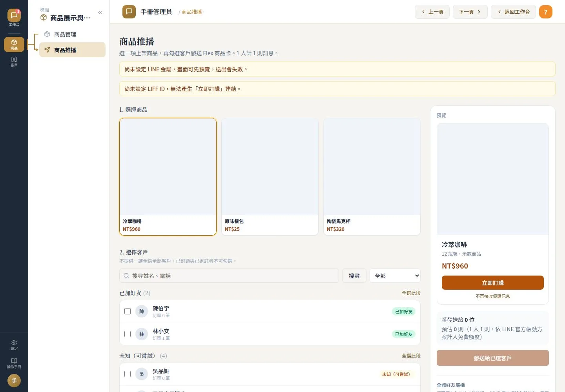
Task: Check the box for 林小安
Action: (x=128, y=334)
